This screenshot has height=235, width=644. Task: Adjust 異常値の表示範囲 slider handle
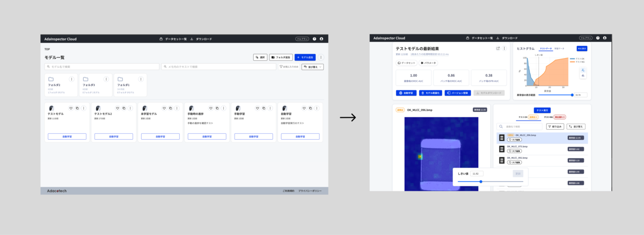[572, 95]
